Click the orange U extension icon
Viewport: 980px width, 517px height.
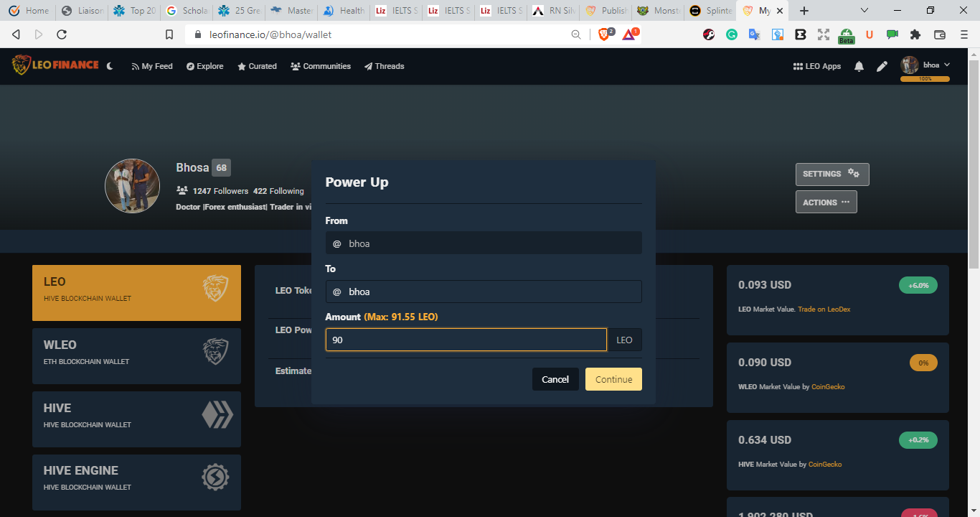[870, 34]
